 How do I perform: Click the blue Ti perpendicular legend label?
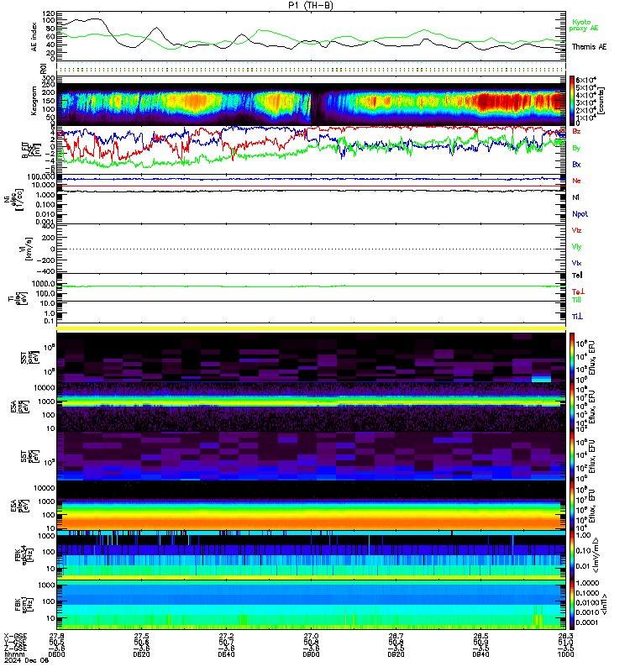[577, 317]
